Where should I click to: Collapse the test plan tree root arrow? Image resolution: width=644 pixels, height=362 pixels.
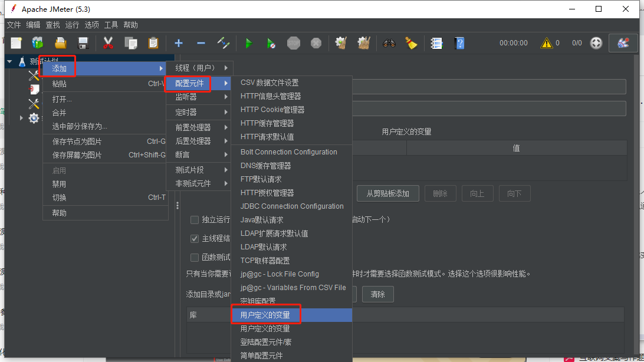point(9,61)
